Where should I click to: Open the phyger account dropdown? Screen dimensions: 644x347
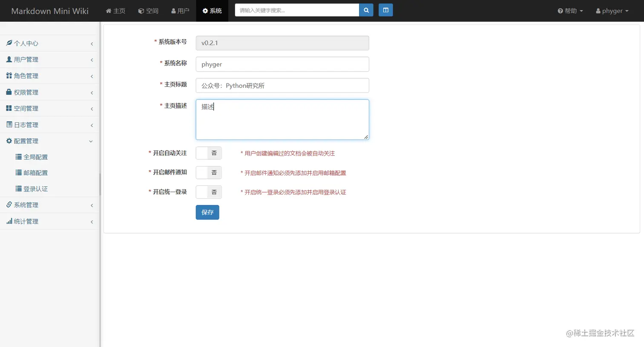coord(612,11)
